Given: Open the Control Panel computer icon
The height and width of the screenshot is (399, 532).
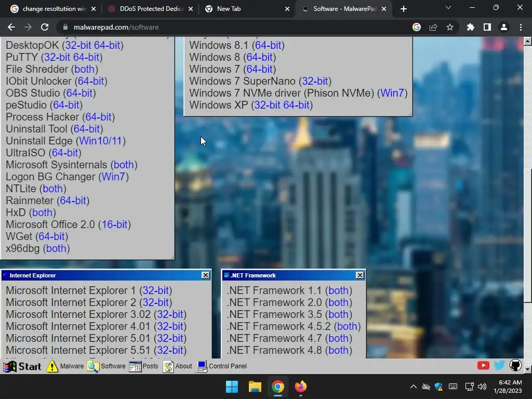Looking at the screenshot, I should [202, 366].
